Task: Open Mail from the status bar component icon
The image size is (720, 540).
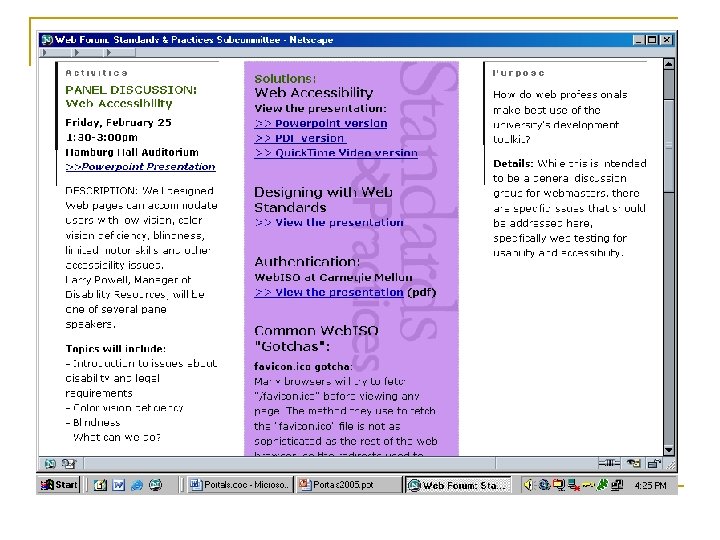Action: 69,464
